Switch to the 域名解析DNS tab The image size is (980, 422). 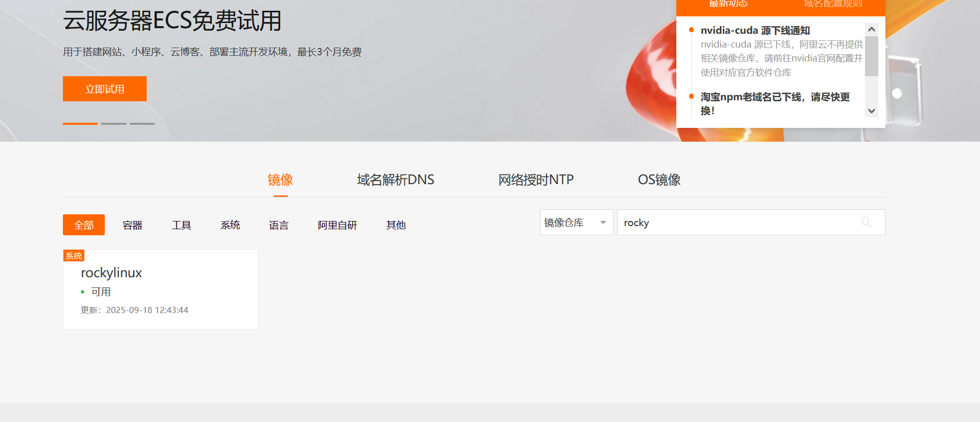[x=396, y=180]
